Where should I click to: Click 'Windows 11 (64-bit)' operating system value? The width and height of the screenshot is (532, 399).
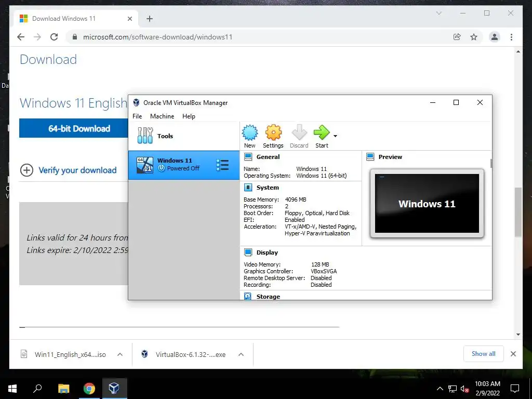click(321, 176)
